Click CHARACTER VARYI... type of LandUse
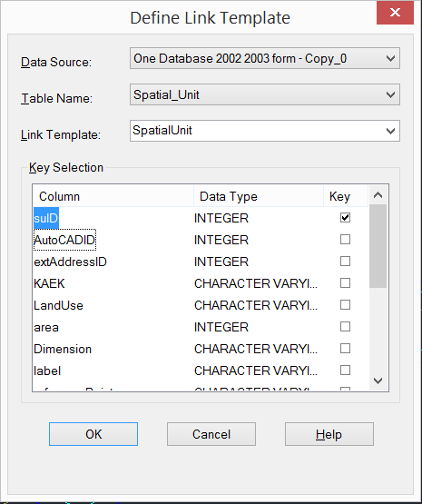This screenshot has height=504, width=422. [256, 305]
